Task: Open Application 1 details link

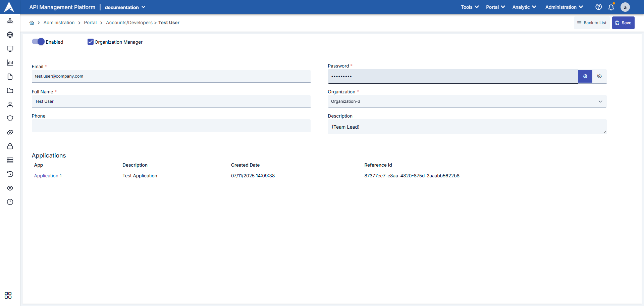Action: tap(48, 175)
